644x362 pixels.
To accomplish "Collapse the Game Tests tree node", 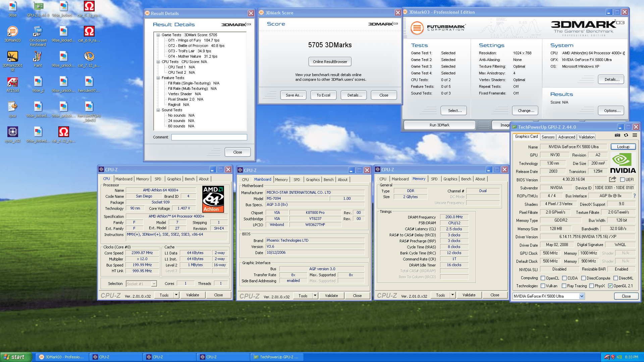I will click(158, 35).
